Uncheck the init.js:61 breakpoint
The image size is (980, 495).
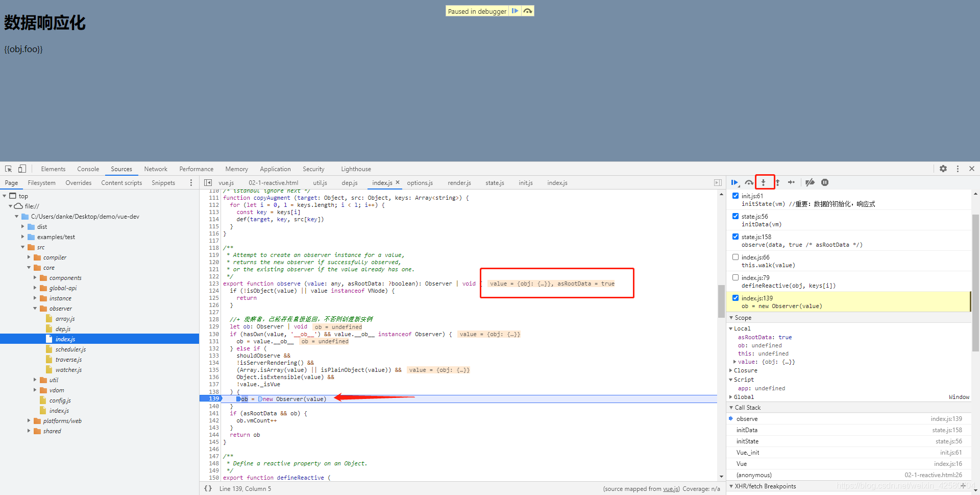[x=736, y=196]
